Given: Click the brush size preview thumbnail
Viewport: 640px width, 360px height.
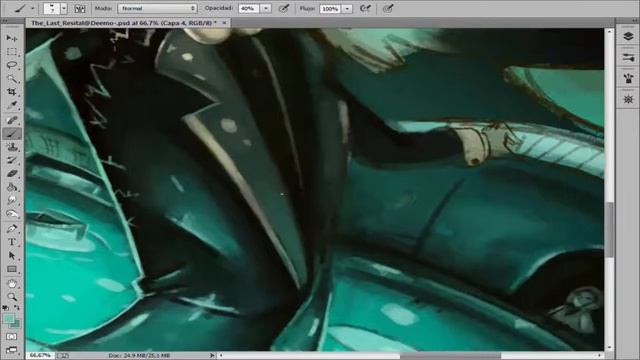Looking at the screenshot, I should [52, 9].
